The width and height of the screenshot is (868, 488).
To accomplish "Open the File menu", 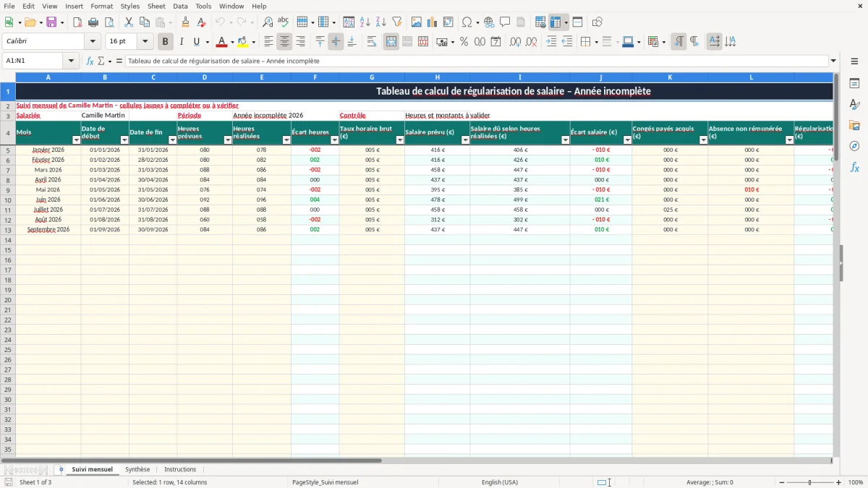I will (9, 6).
